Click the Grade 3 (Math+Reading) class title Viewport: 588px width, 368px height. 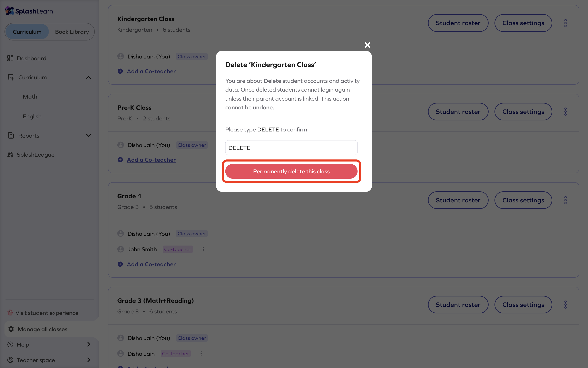(156, 301)
